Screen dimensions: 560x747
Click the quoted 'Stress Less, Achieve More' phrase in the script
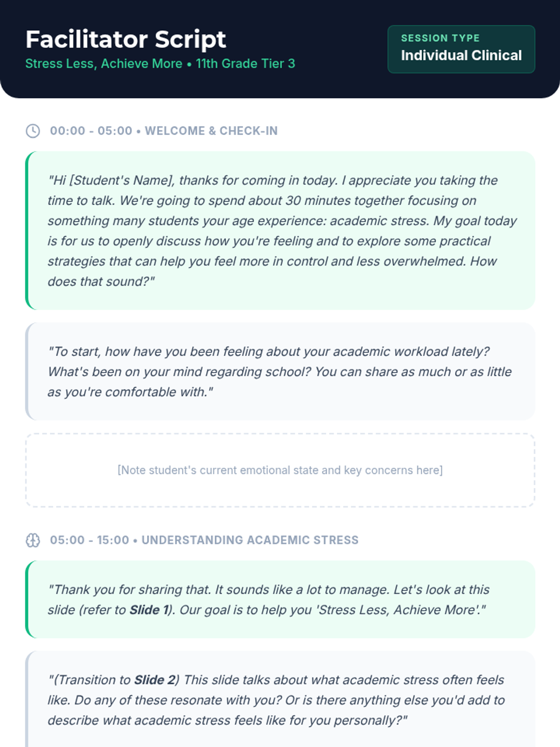click(x=398, y=610)
